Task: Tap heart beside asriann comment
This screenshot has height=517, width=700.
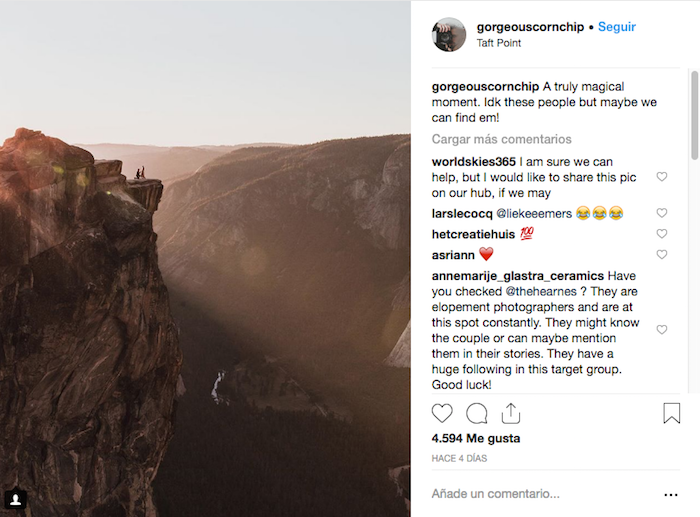Action: click(x=661, y=255)
